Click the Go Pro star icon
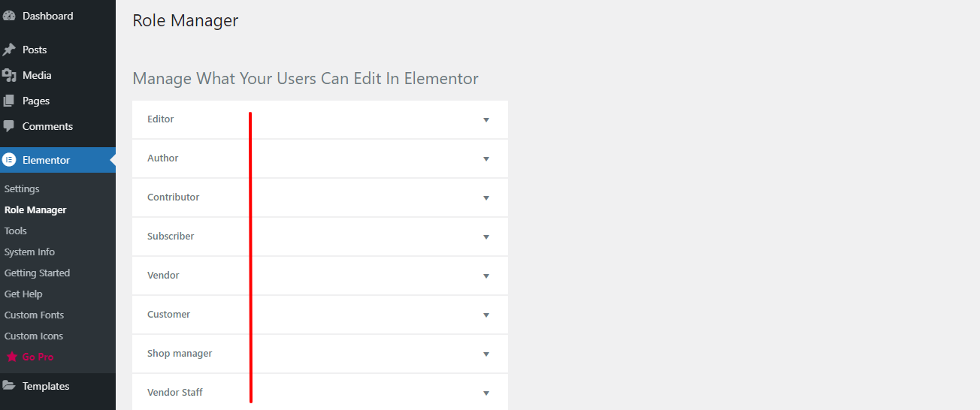The image size is (980, 410). [12, 357]
